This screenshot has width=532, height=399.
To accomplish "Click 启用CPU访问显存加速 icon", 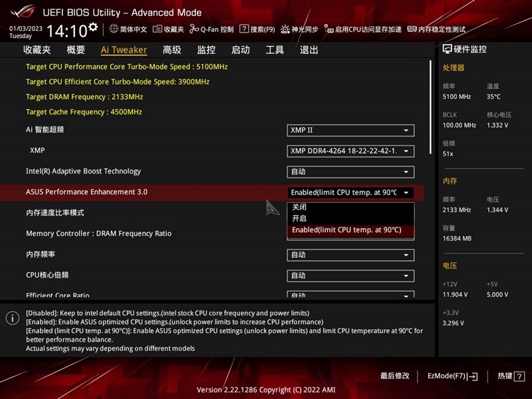I will coord(329,29).
